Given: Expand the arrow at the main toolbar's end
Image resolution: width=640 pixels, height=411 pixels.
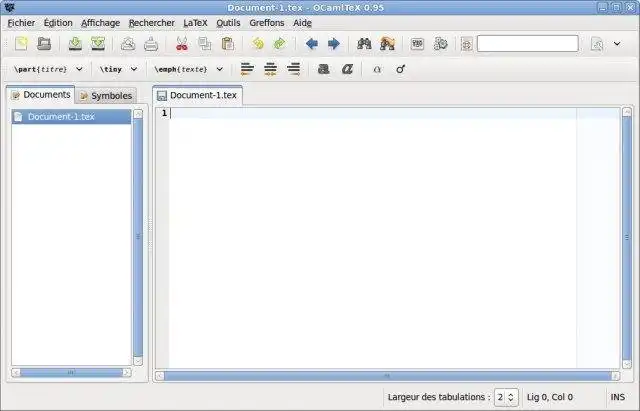Looking at the screenshot, I should tap(617, 44).
